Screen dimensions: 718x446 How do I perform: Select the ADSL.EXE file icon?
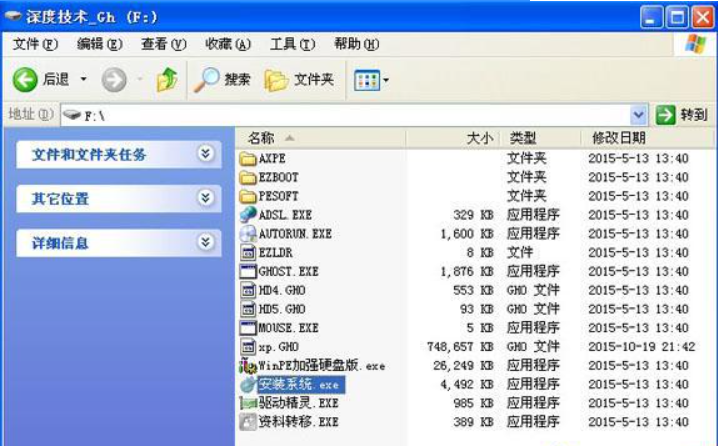pos(249,214)
